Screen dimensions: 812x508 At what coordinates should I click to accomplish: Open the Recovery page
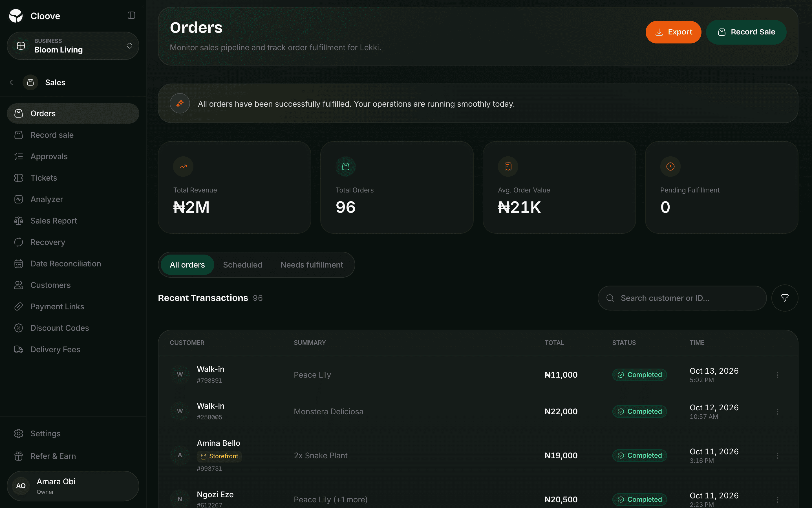coord(73,242)
